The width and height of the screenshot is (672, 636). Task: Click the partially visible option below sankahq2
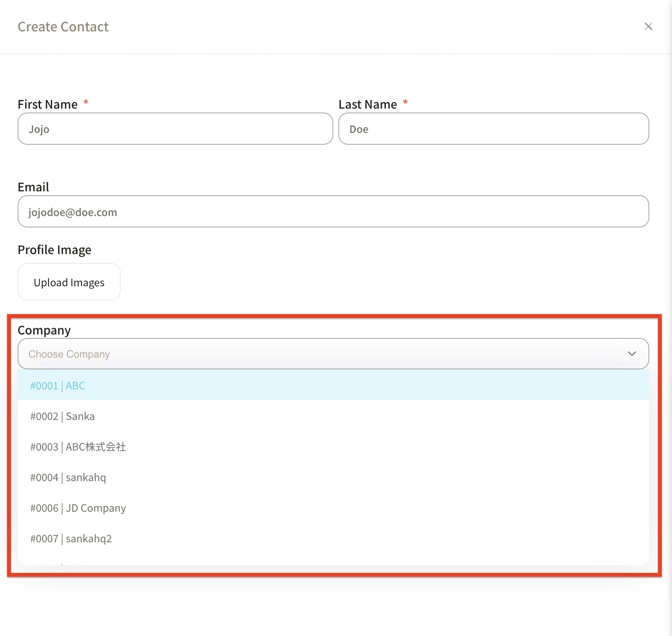(63, 563)
